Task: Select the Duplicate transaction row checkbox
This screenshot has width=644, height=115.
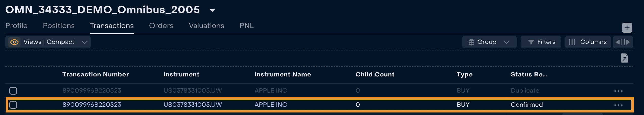Action: 13,91
